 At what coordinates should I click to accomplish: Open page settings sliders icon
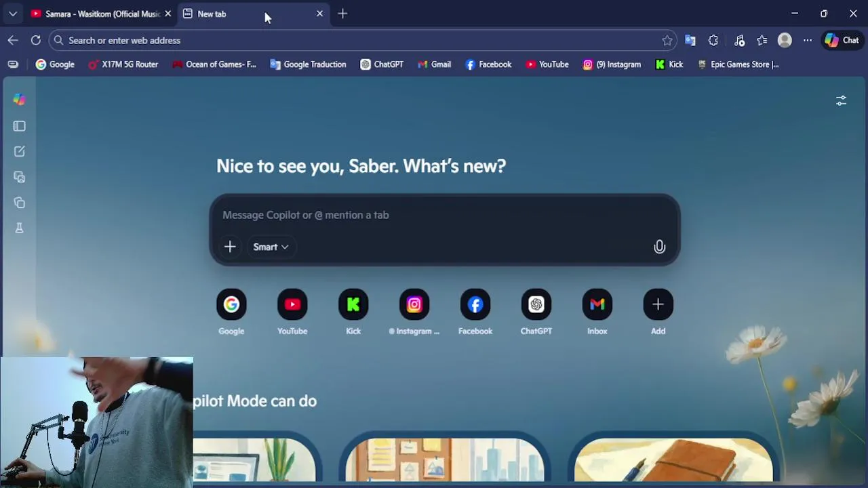(841, 100)
